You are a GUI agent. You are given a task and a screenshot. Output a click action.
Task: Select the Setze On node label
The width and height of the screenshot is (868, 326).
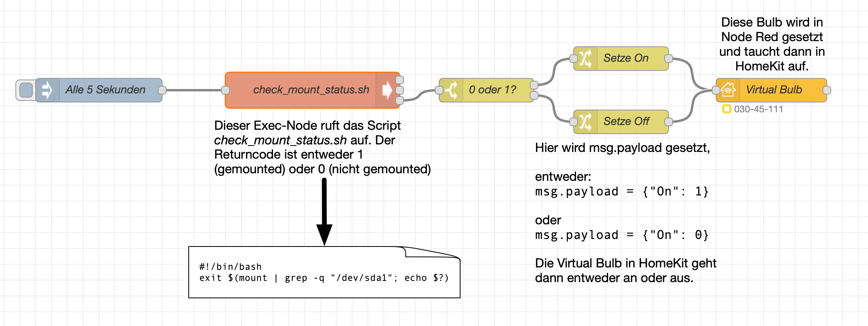click(x=626, y=58)
